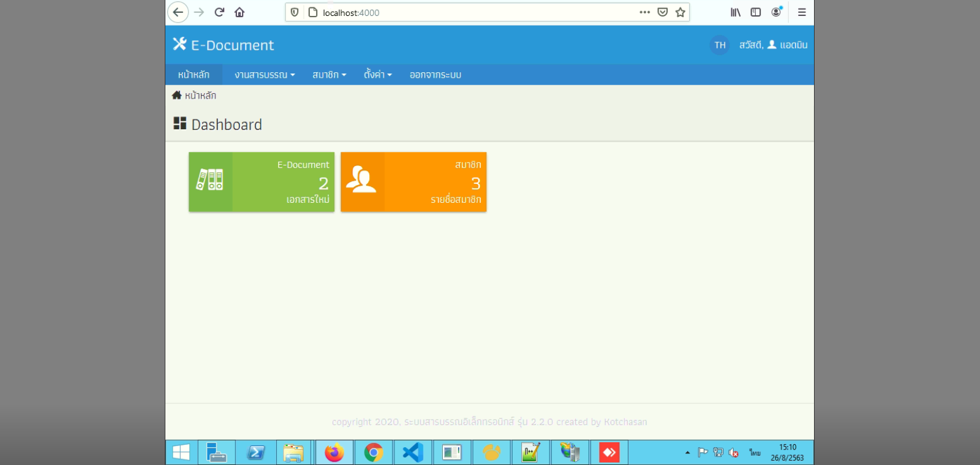
Task: Open Firefox hamburger menu
Action: 802,12
